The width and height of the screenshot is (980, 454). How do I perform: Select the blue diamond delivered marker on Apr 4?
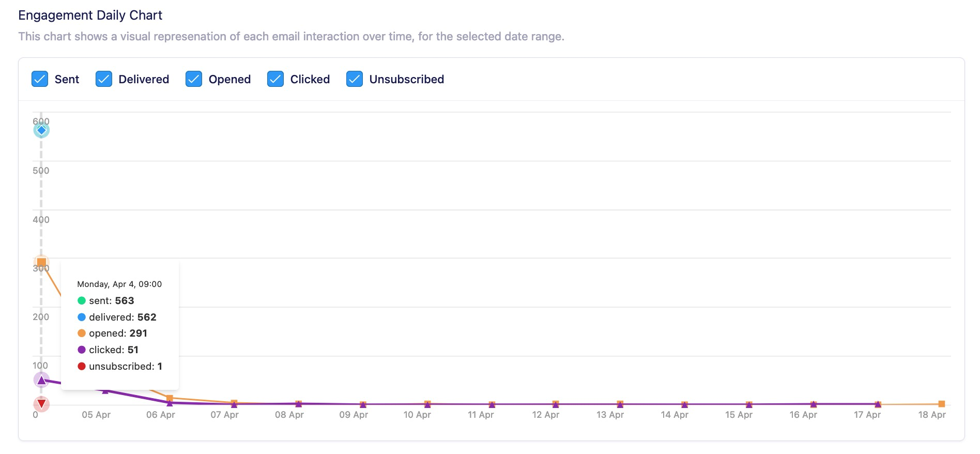(x=41, y=130)
